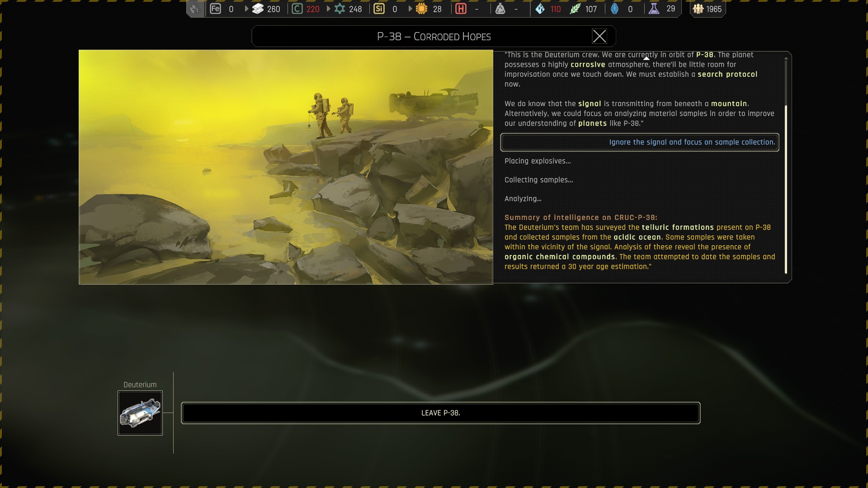Click the up arrow of the text scrollbar
This screenshot has width=868, height=488.
(786, 59)
